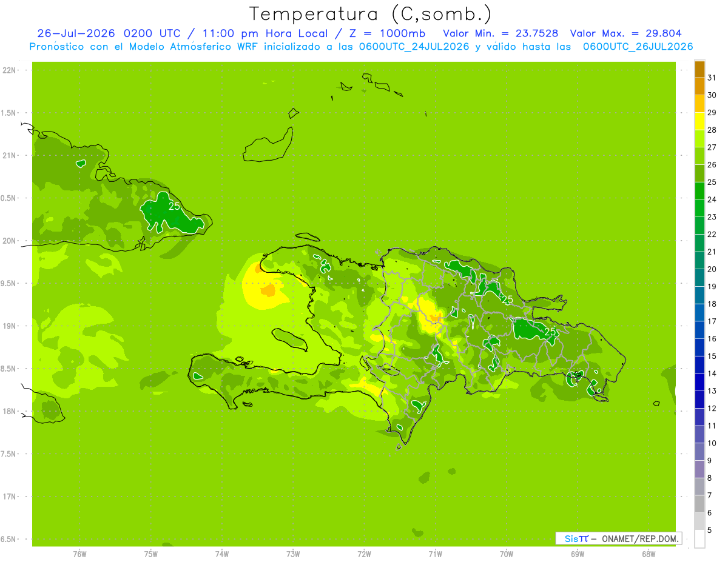Click the "1.5N" latitude axis label
The width and height of the screenshot is (728, 562).
pos(8,113)
